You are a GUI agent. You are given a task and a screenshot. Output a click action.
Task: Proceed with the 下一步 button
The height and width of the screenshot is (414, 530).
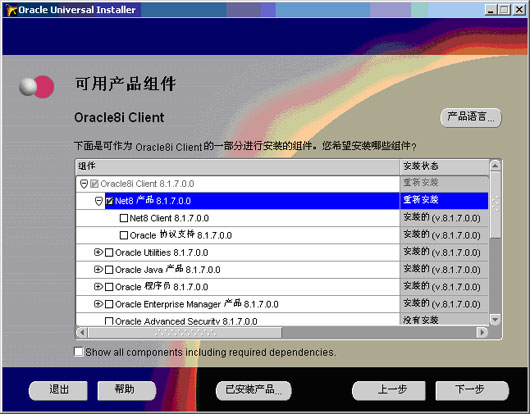click(x=472, y=391)
